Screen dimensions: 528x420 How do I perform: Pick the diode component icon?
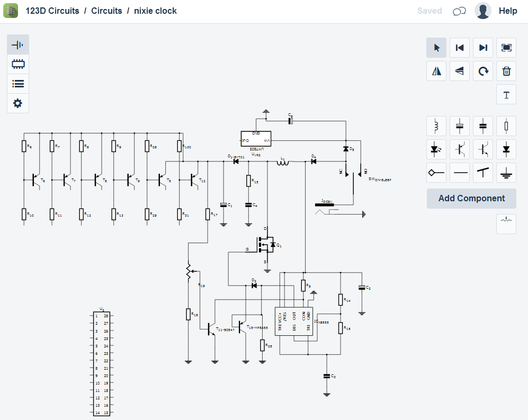pyautogui.click(x=506, y=149)
